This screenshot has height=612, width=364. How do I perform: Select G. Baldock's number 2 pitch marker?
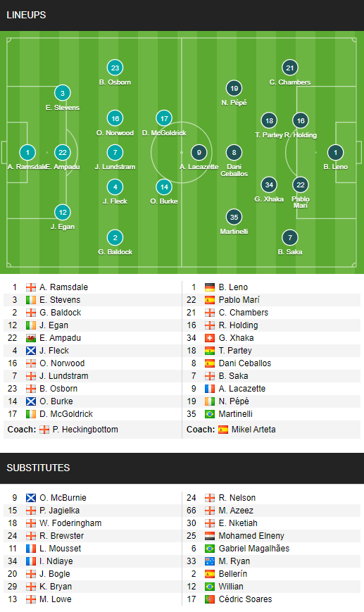(115, 238)
